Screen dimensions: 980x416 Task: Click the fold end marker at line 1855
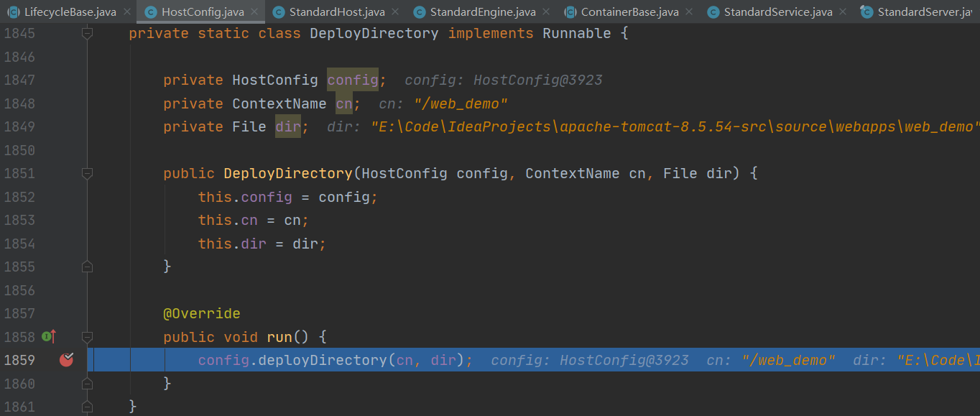[x=87, y=267]
